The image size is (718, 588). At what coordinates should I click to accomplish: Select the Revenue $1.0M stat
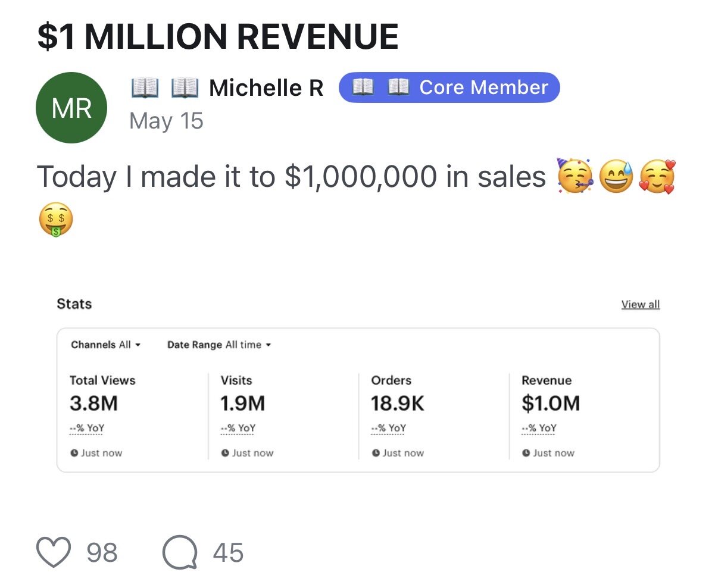[x=551, y=394]
